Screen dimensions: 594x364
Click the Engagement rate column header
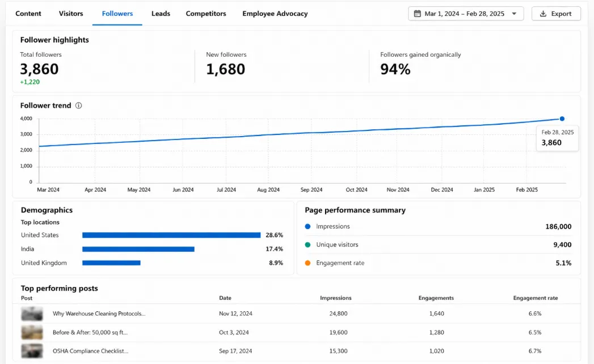[x=536, y=298]
